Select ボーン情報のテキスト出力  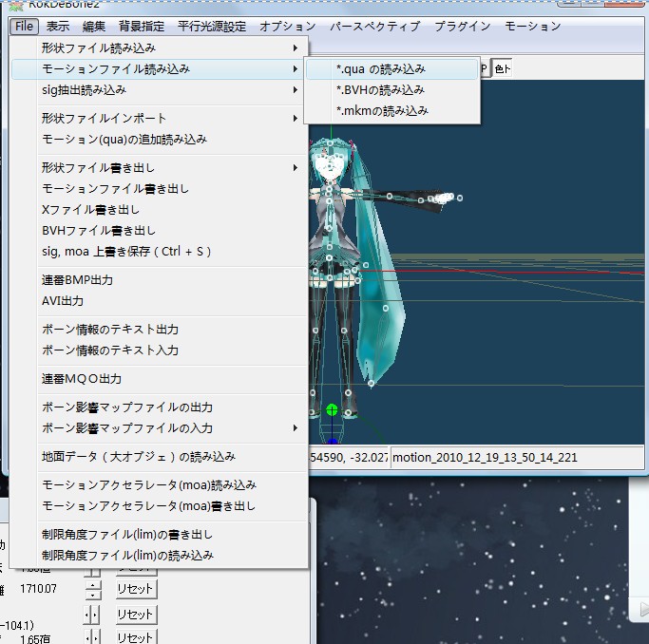[x=160, y=330]
